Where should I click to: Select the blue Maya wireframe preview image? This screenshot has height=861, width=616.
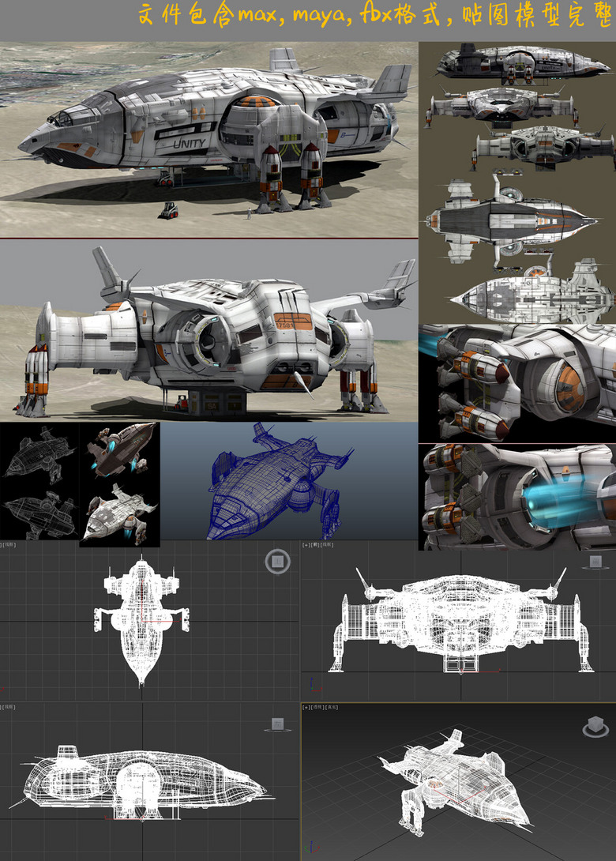288,480
